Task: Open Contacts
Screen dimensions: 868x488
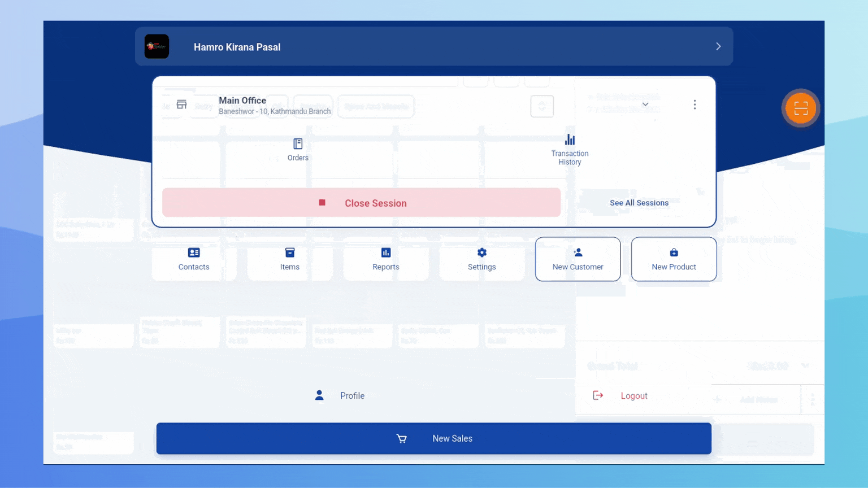Action: (x=194, y=259)
